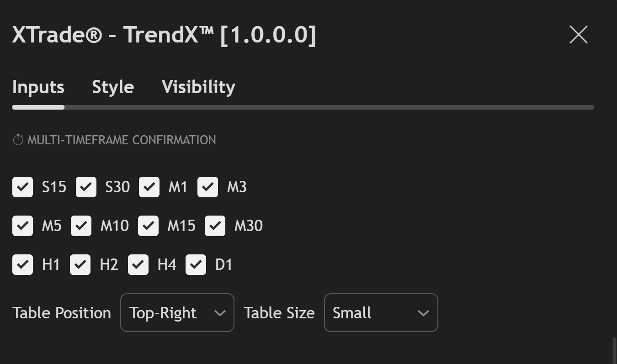The width and height of the screenshot is (617, 364).
Task: Toggle the M10 checkbox
Action: click(81, 225)
